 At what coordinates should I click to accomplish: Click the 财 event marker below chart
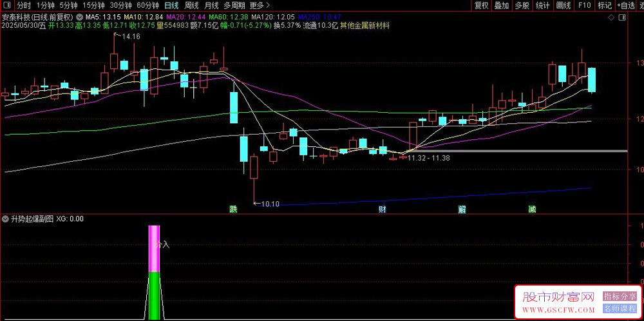(383, 209)
